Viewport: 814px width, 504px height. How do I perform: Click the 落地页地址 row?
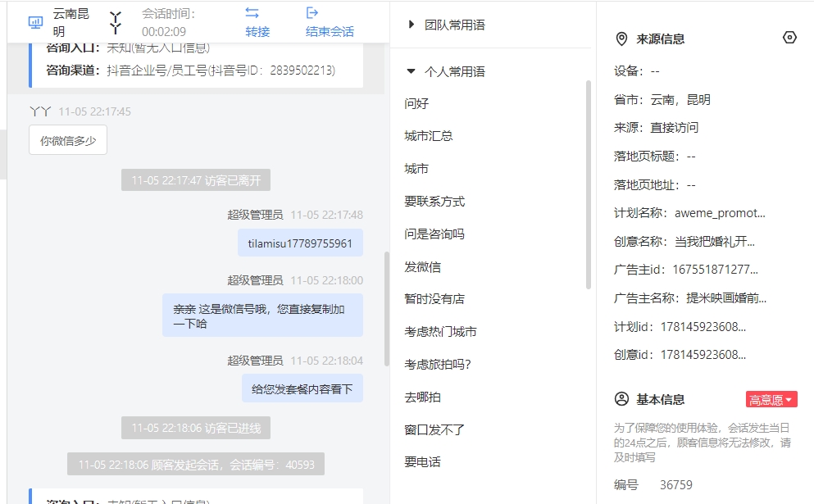(x=655, y=184)
